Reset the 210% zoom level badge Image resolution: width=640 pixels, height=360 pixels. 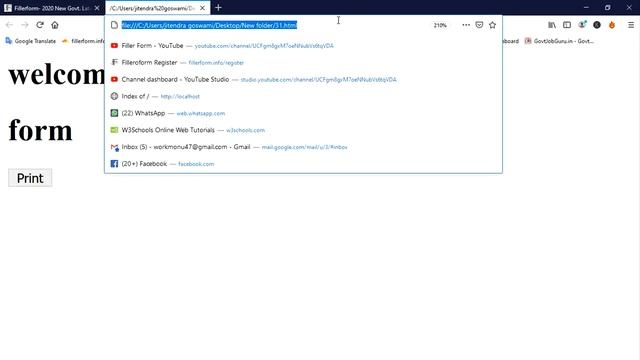(x=440, y=25)
